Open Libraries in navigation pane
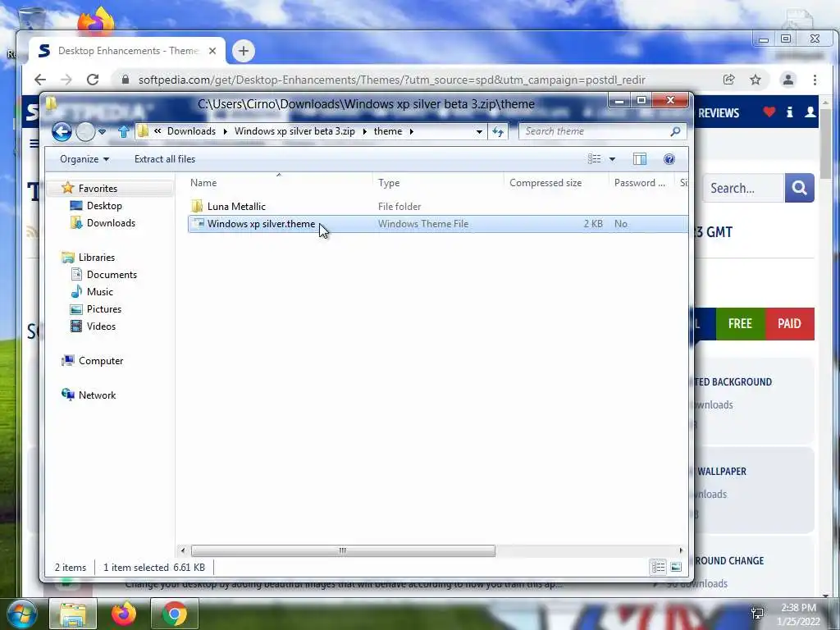This screenshot has height=630, width=840. (97, 257)
